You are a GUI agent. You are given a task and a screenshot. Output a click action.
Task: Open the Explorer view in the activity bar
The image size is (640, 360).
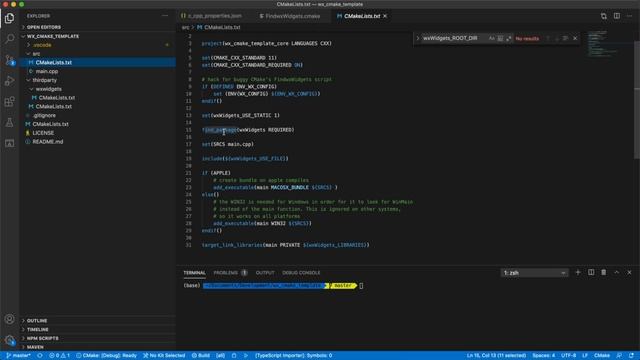click(x=9, y=18)
